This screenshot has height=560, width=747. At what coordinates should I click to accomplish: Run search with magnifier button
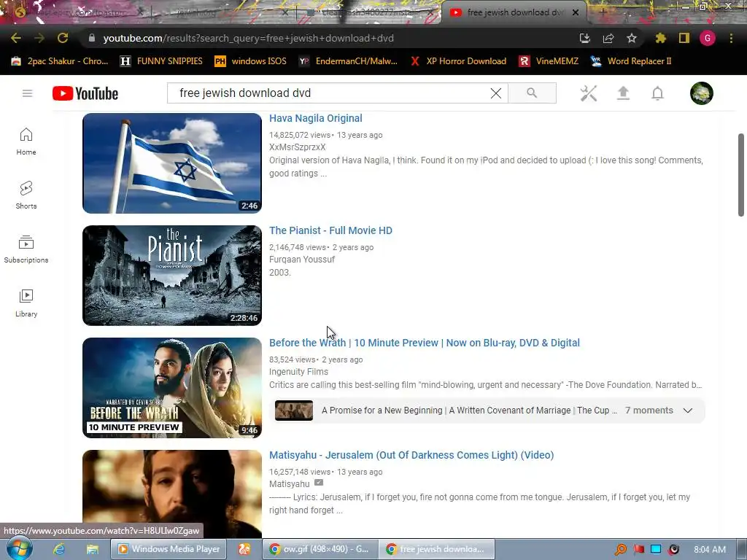click(x=532, y=93)
